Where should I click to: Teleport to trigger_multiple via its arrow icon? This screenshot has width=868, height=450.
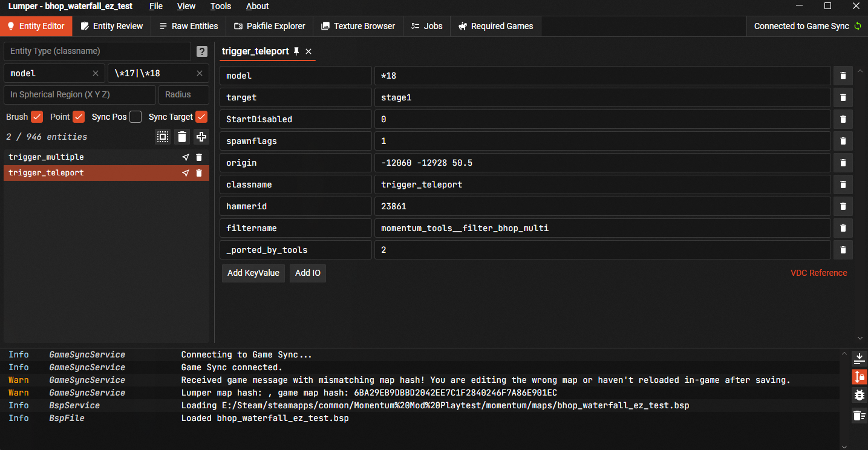186,157
